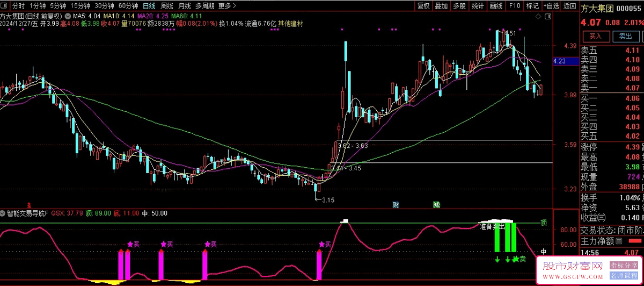Click the 叠加 overlay button

441,6
